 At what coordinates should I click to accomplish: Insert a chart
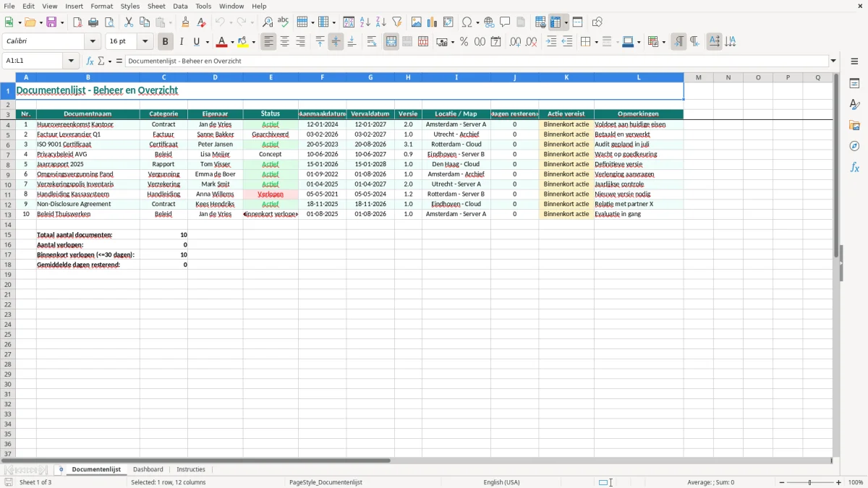(x=433, y=22)
